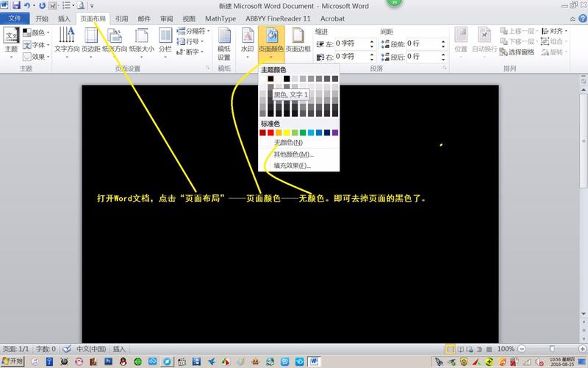
Task: Click the 水印 watermark icon
Action: pyautogui.click(x=248, y=35)
